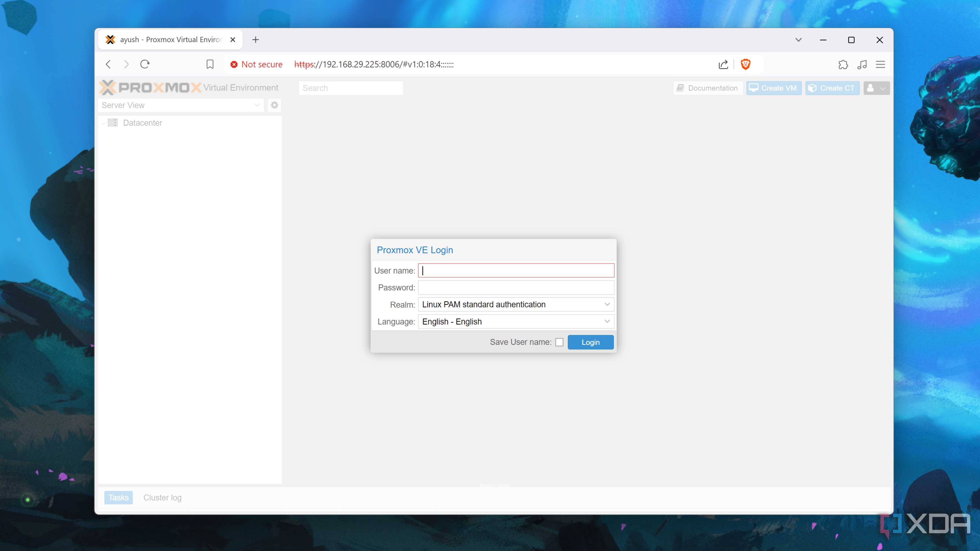Maximize the browser window
The image size is (980, 551).
click(851, 40)
